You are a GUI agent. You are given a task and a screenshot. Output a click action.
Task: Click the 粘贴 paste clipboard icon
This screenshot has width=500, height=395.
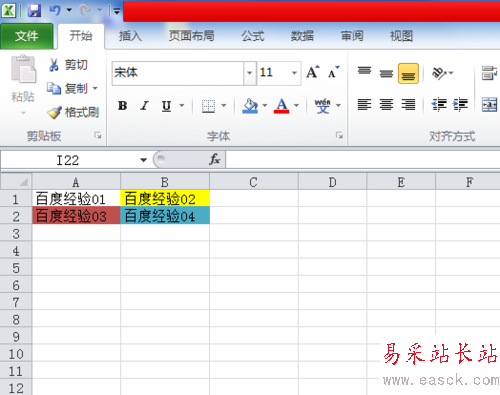click(x=23, y=69)
